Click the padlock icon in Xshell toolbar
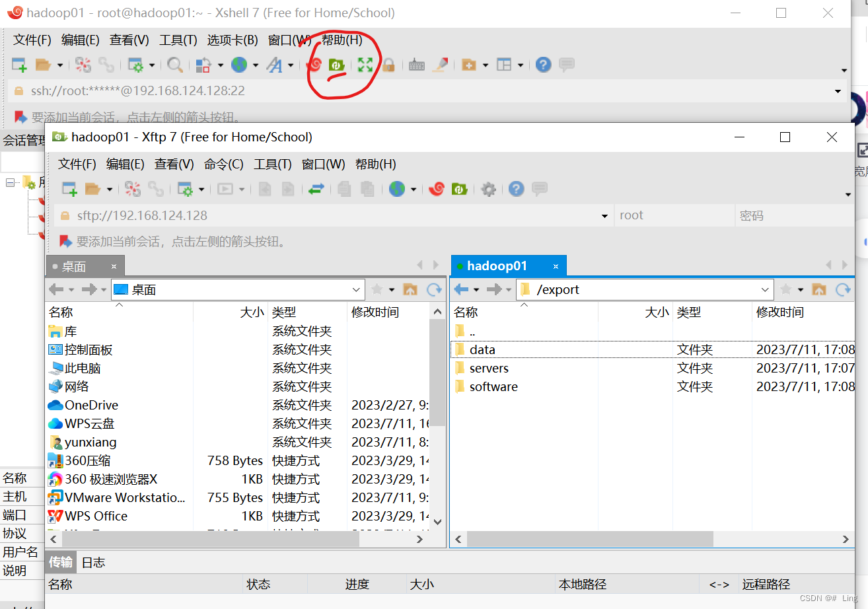868x609 pixels. point(388,65)
